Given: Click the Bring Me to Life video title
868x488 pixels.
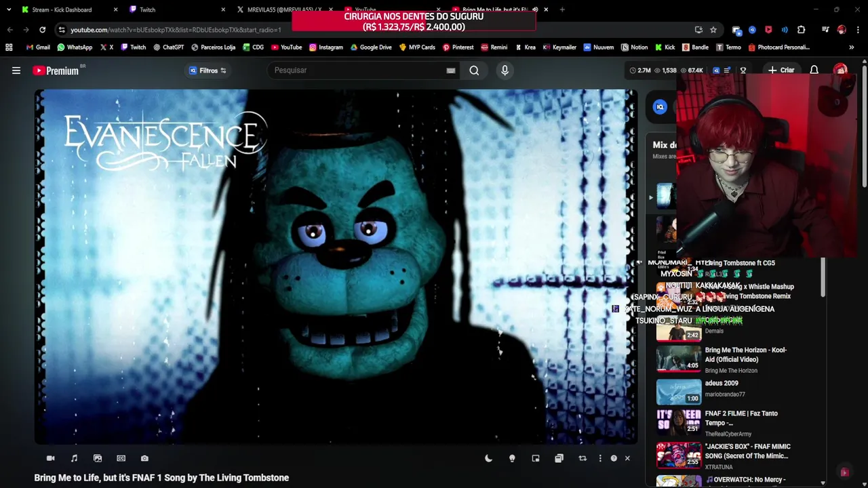Looking at the screenshot, I should (161, 478).
